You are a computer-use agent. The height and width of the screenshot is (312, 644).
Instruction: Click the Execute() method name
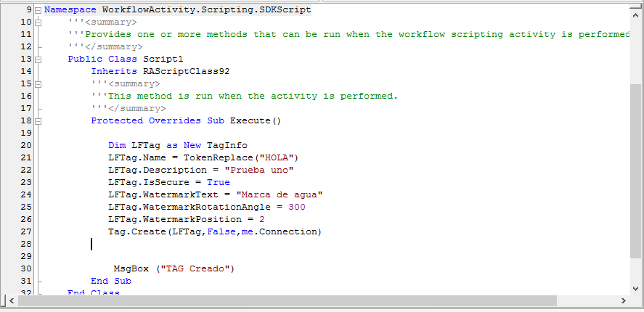pyautogui.click(x=256, y=120)
